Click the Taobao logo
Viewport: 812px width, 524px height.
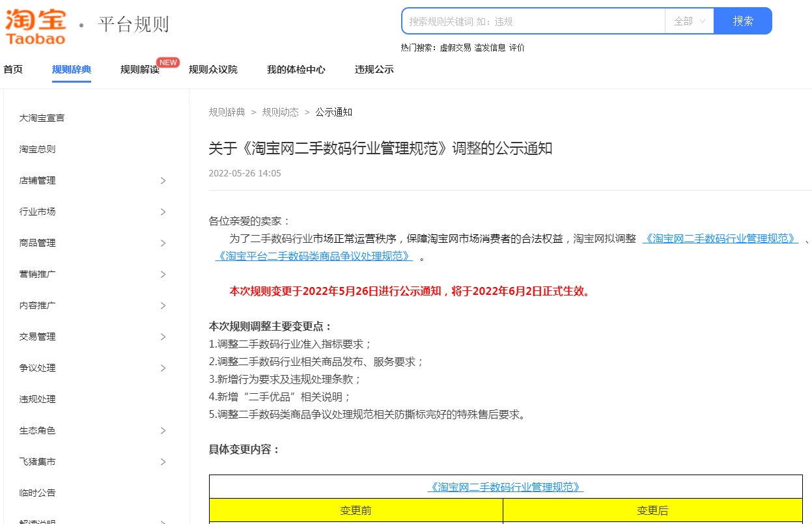pyautogui.click(x=36, y=26)
